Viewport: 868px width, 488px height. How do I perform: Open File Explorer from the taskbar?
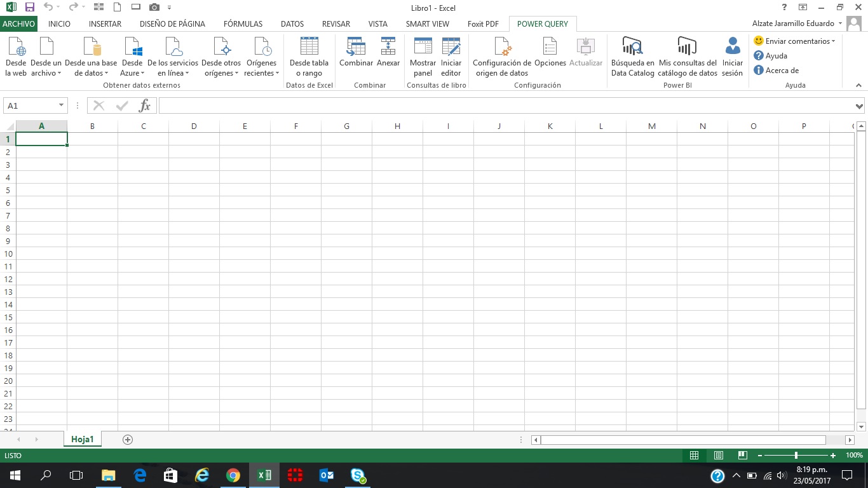point(109,475)
